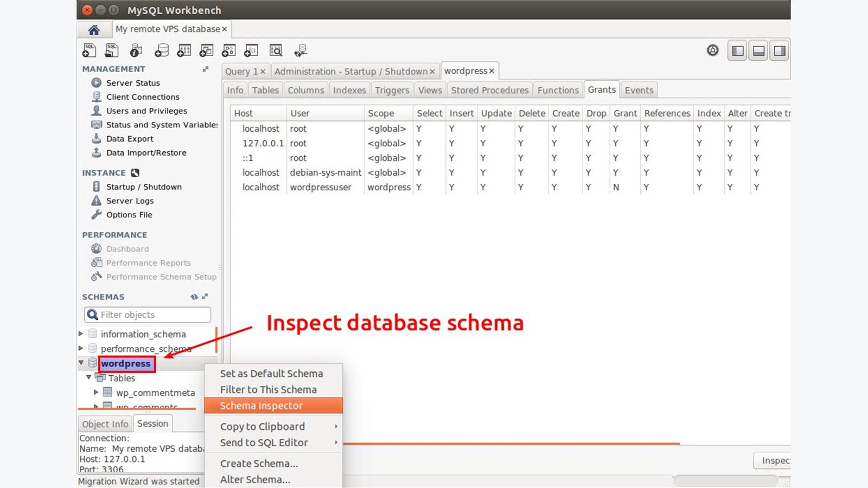Expand the information_schema node

coord(81,333)
